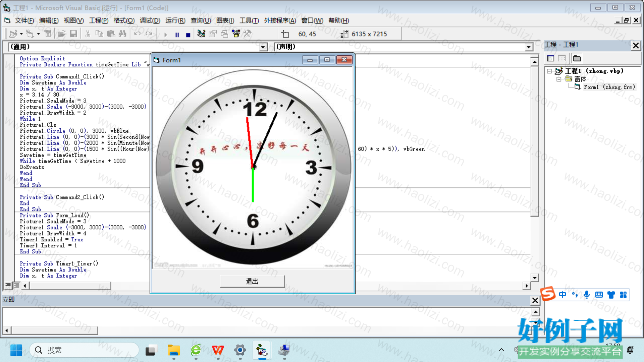Open the Form Layout Window icon
The image size is (644, 362).
(224, 34)
